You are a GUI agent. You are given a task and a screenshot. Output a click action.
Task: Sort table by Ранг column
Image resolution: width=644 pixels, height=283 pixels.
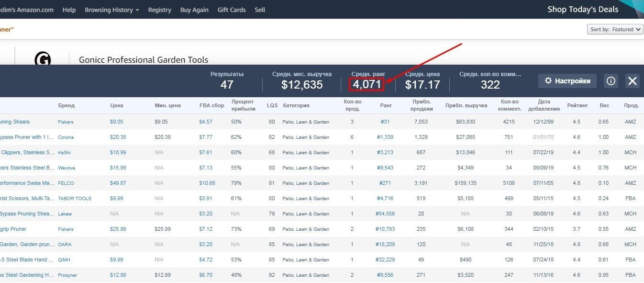click(386, 105)
